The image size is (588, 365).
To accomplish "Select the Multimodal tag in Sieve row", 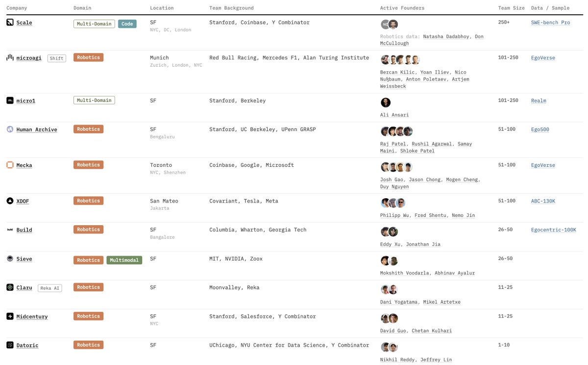I will [x=124, y=260].
